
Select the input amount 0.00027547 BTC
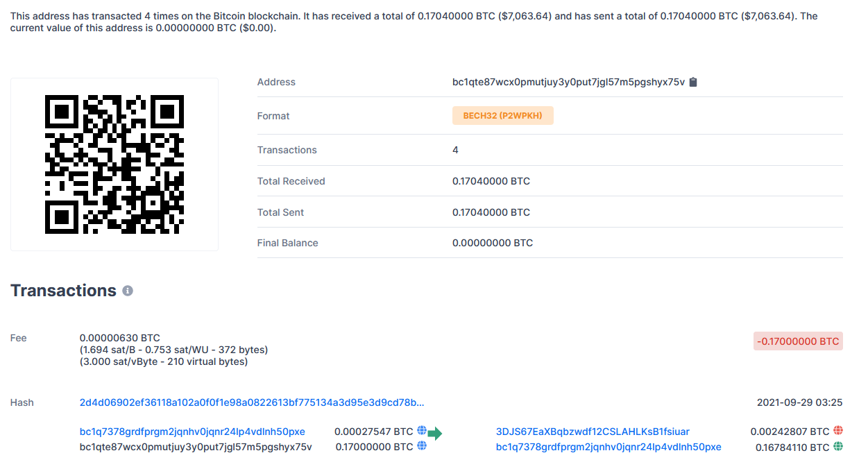tap(374, 432)
